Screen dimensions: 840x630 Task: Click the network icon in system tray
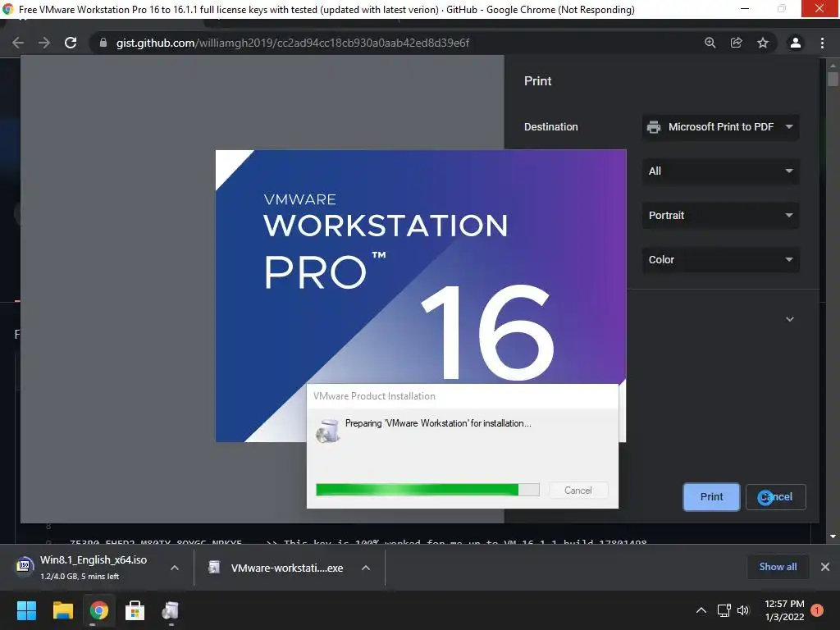(x=724, y=610)
